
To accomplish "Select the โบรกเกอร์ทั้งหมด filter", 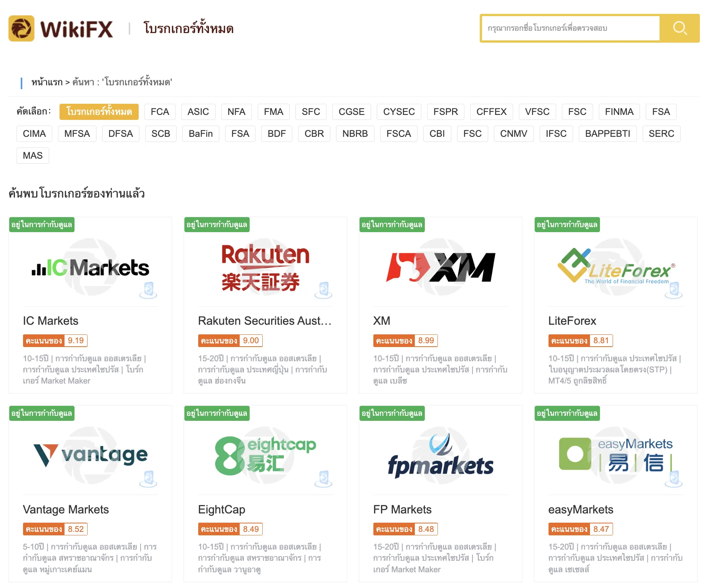I will tap(99, 112).
